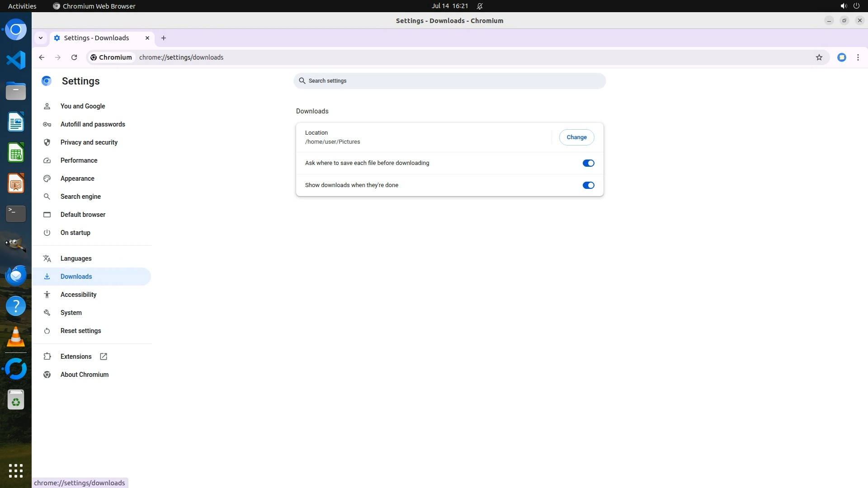Disable Ask where to save each file
The height and width of the screenshot is (488, 868).
(588, 163)
